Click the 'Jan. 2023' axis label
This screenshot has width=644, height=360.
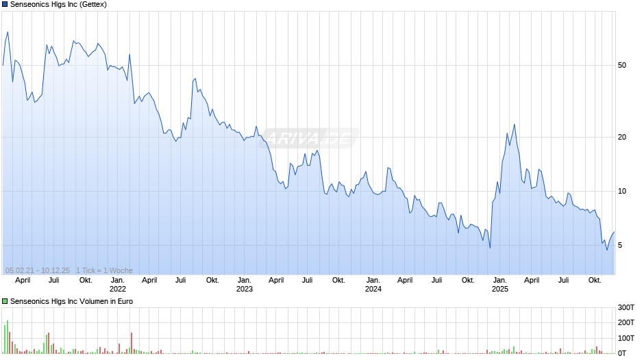click(245, 285)
